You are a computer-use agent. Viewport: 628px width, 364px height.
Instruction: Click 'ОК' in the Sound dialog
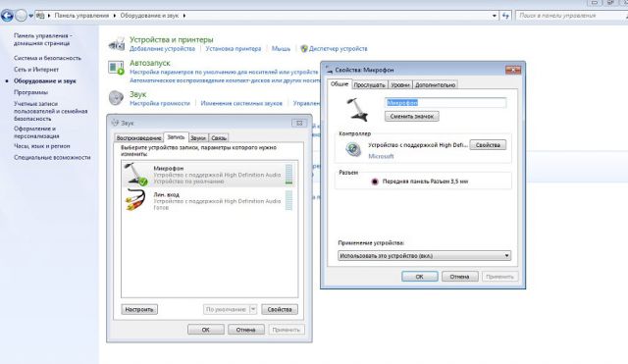tap(205, 330)
